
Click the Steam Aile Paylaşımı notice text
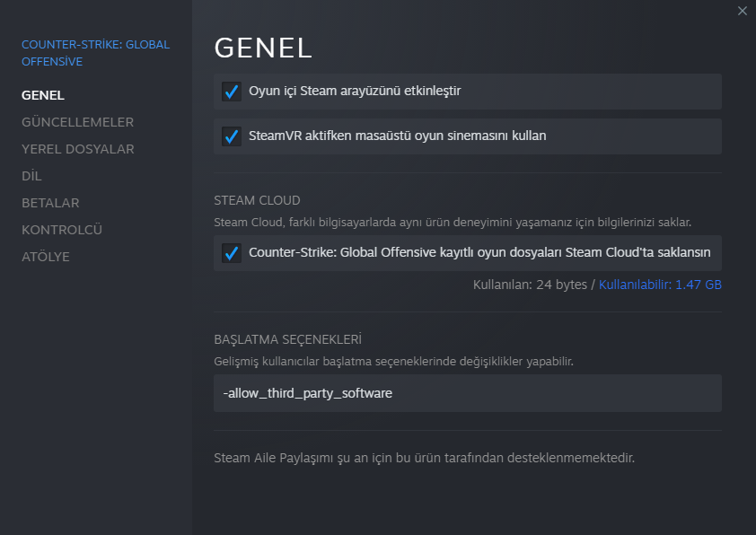tap(424, 458)
